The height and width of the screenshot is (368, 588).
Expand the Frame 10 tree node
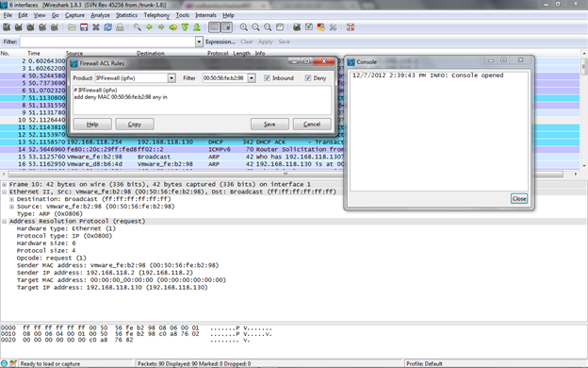(5, 184)
